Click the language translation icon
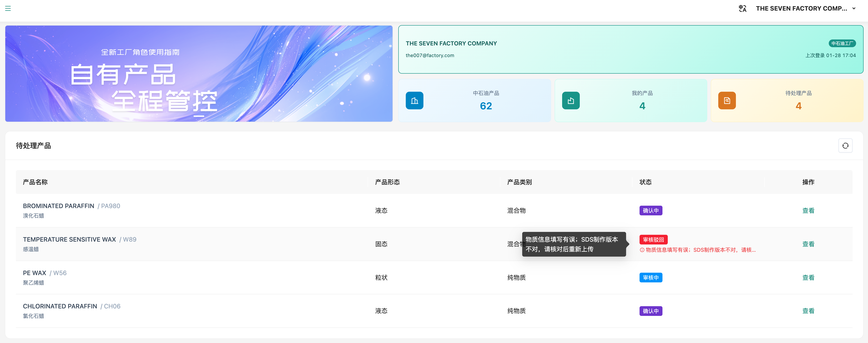868x343 pixels. (742, 8)
